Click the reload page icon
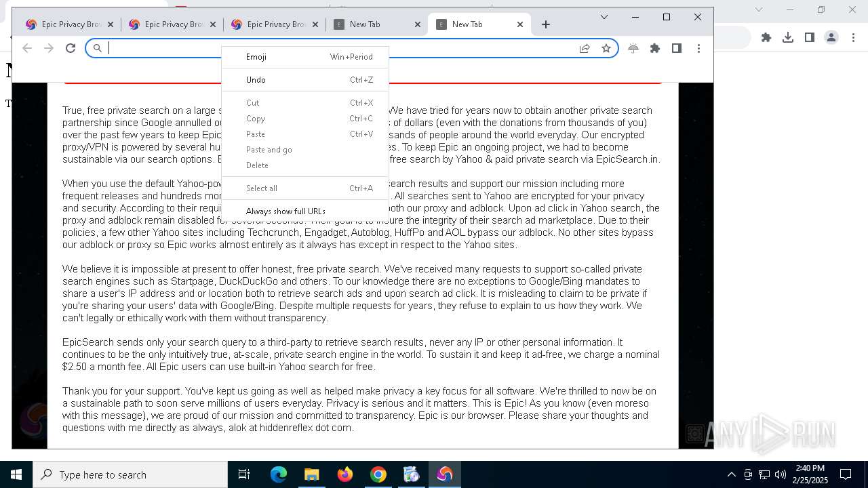The height and width of the screenshot is (488, 868). tap(71, 48)
